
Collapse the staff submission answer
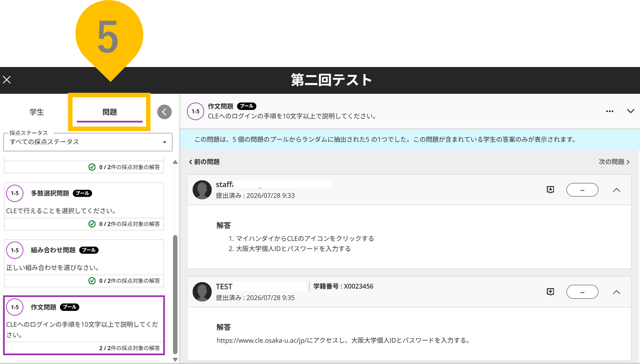[616, 190]
